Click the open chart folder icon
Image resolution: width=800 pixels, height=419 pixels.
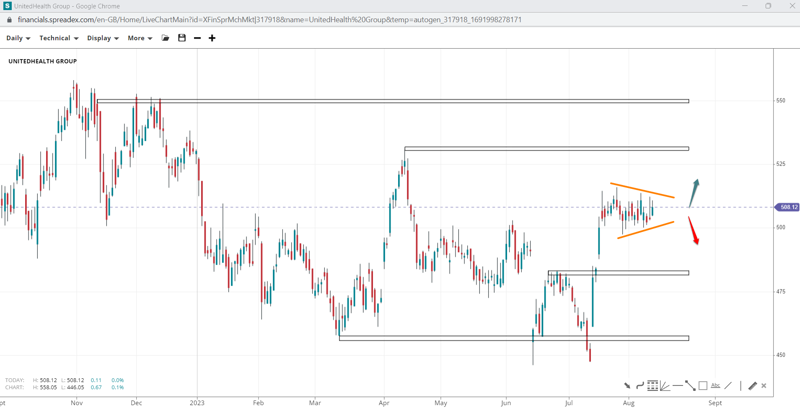(166, 38)
